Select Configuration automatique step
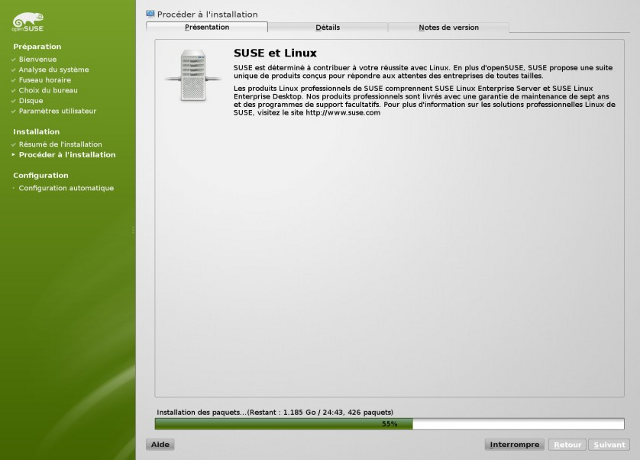The image size is (640, 460). point(66,188)
